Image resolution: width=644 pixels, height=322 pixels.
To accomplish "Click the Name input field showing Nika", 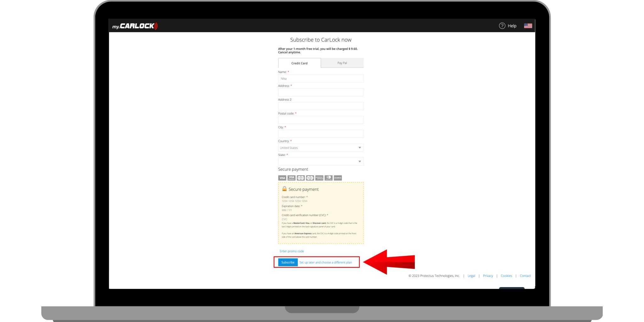I will click(x=320, y=78).
